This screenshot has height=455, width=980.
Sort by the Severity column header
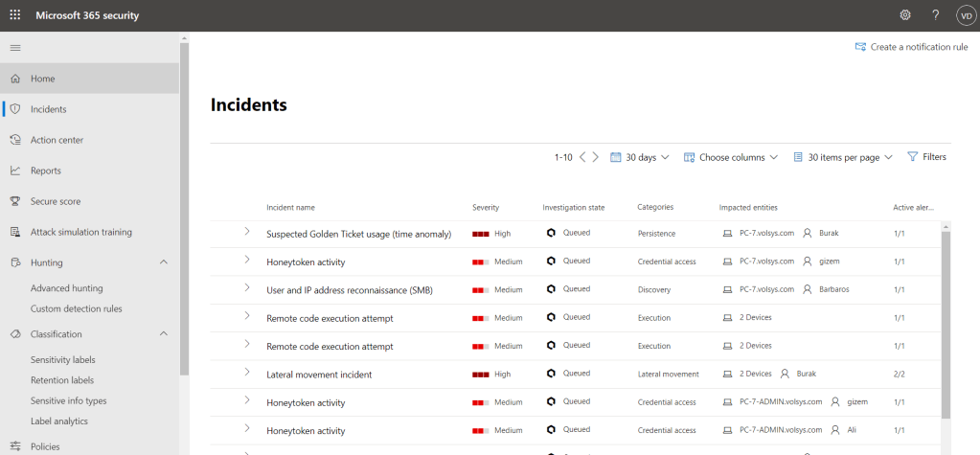486,207
